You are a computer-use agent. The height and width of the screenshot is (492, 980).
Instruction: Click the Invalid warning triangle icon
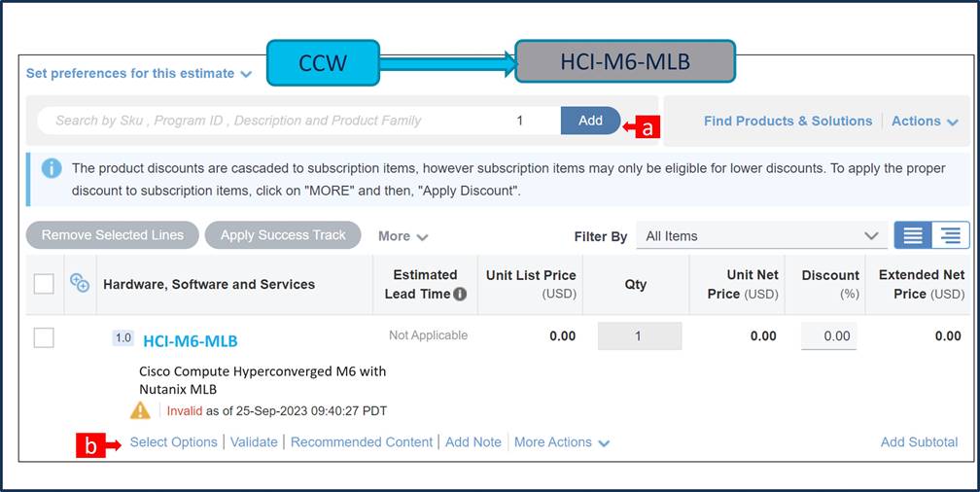tap(140, 410)
